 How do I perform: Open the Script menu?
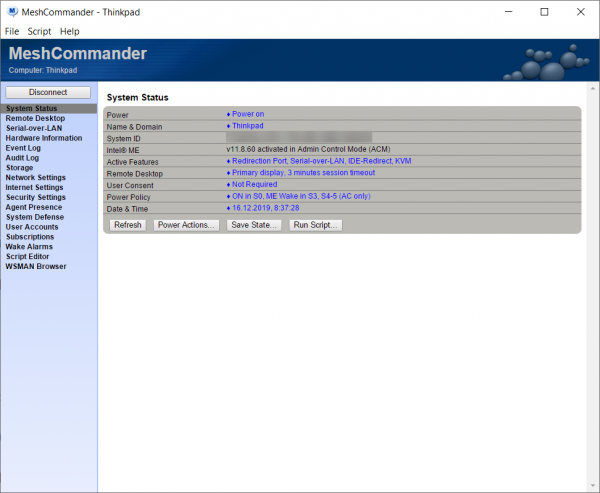[x=39, y=31]
